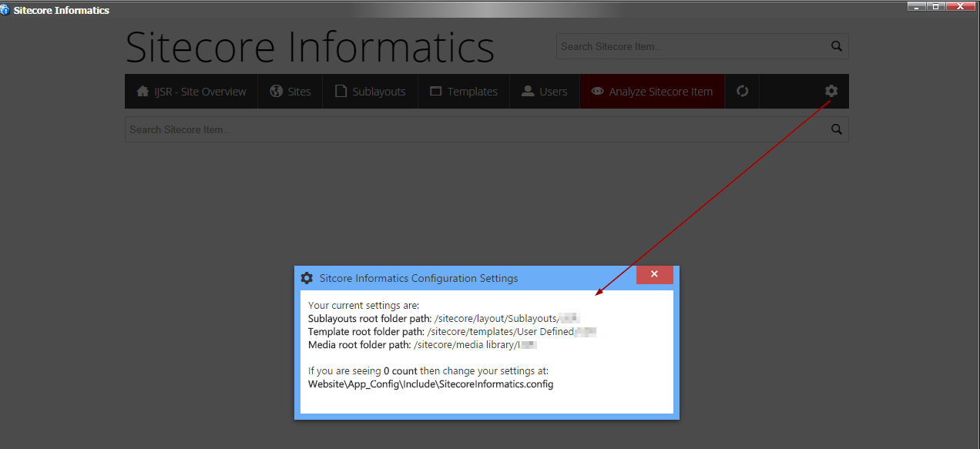The height and width of the screenshot is (449, 980).
Task: Open the Sublayouts tab
Action: (370, 91)
